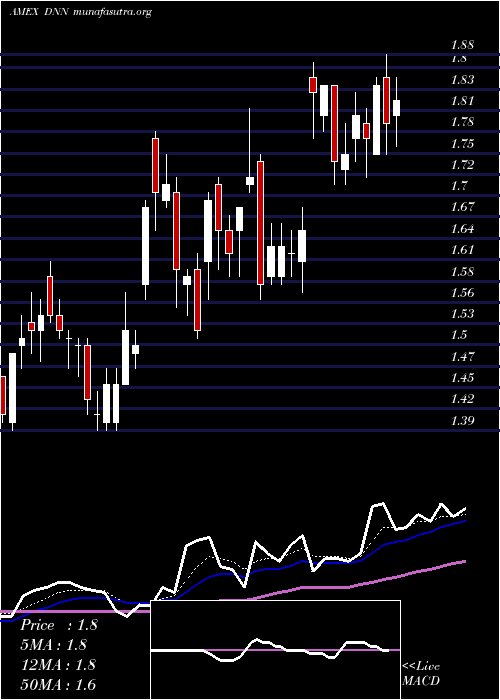
Task: Click the 50MA : 1.6 legend entry
Action: click(x=58, y=684)
